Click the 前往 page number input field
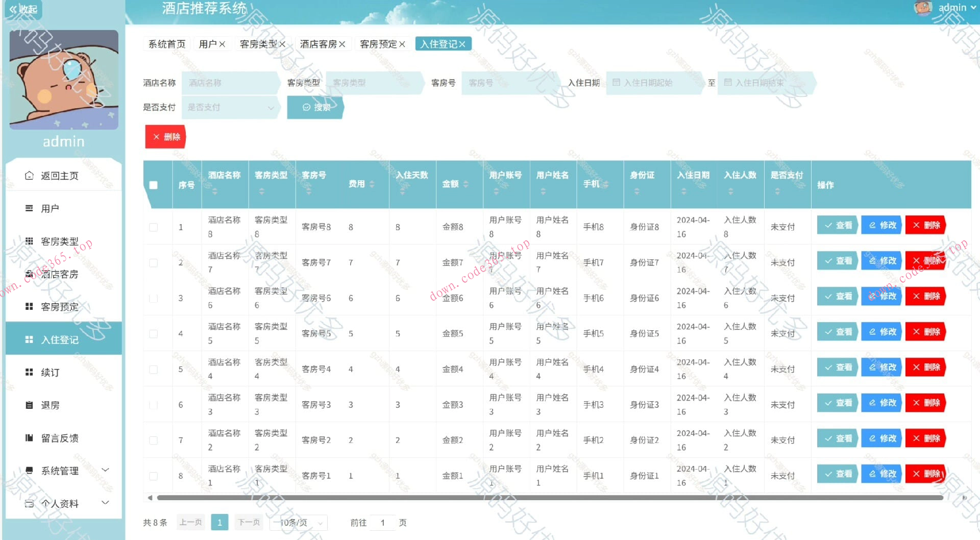This screenshot has width=980, height=540. [x=383, y=523]
